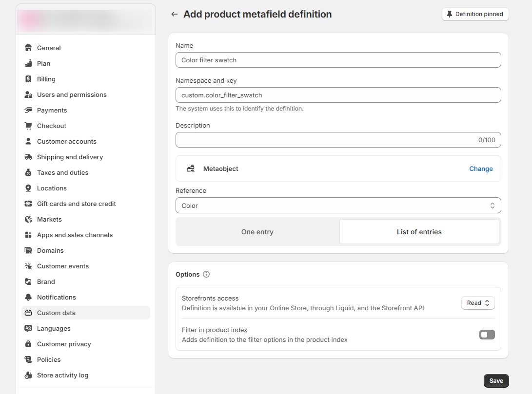Open Custom data settings page

pyautogui.click(x=56, y=313)
